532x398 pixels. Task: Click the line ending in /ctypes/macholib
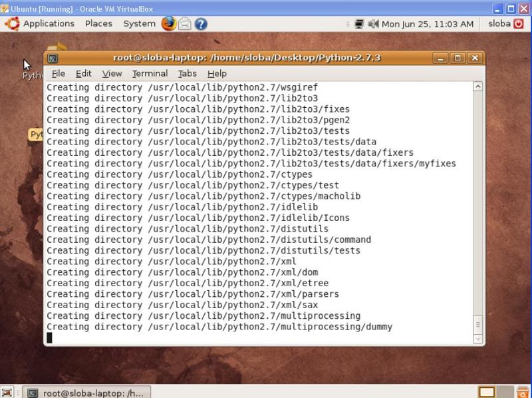203,196
